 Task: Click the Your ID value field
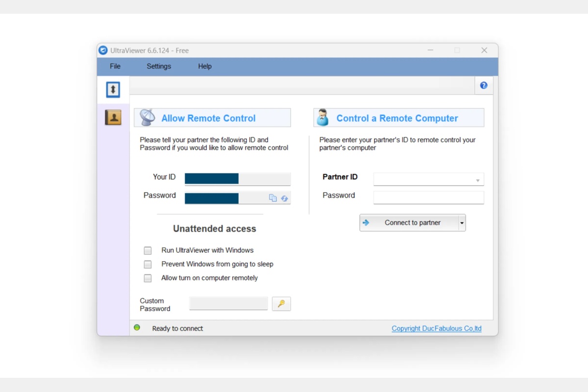pyautogui.click(x=238, y=179)
